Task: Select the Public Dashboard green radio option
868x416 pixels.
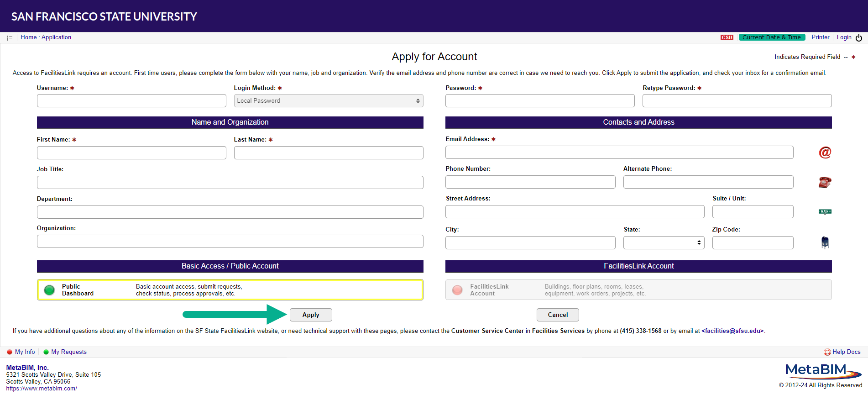Action: 49,290
